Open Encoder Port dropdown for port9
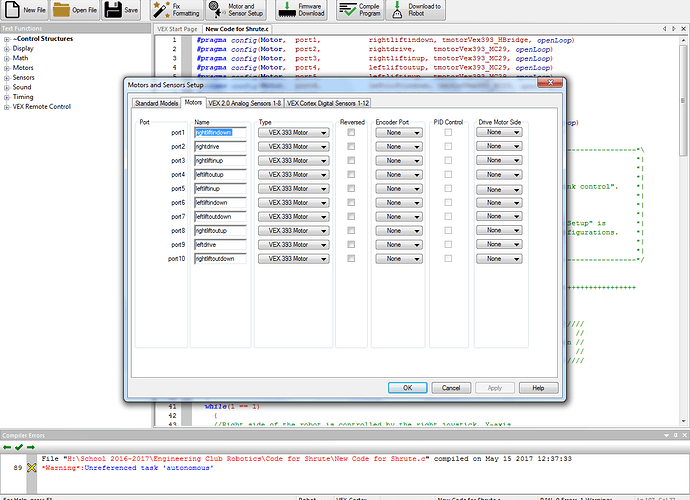The image size is (690, 500). [399, 245]
